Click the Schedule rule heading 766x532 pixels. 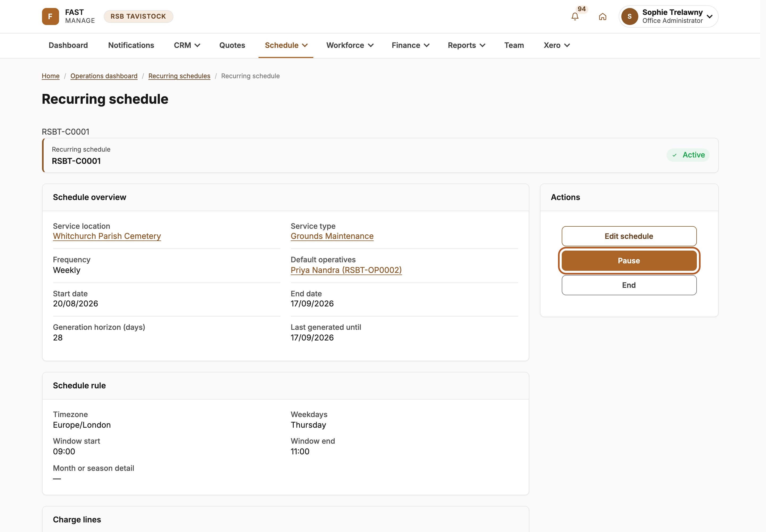click(79, 386)
